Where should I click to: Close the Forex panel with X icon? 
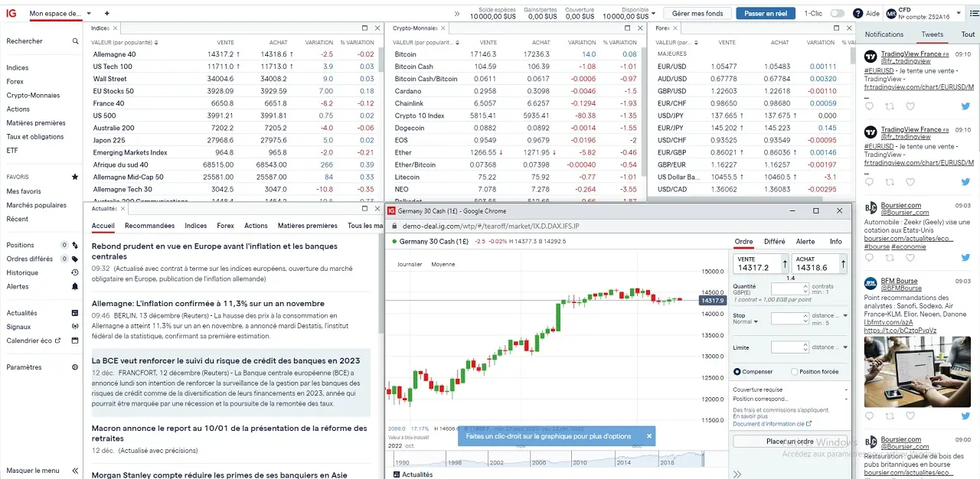click(848, 28)
